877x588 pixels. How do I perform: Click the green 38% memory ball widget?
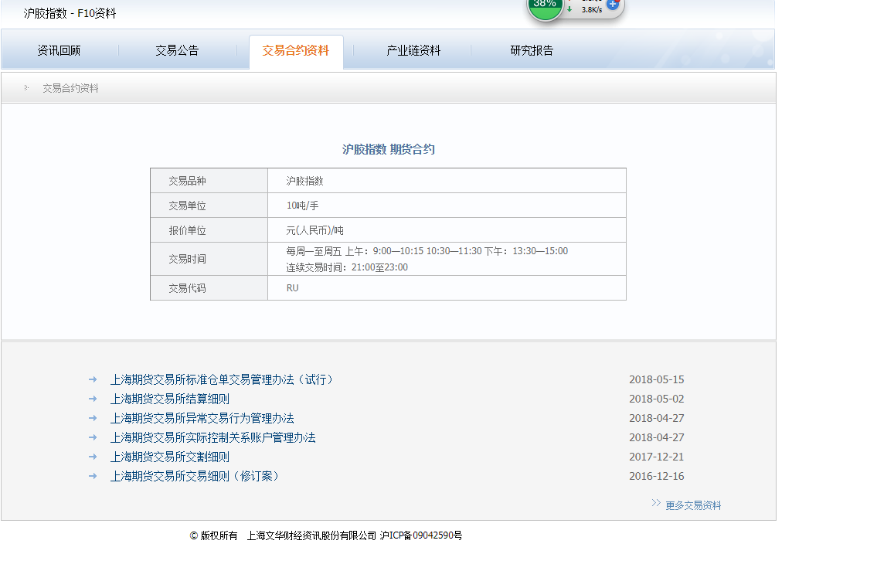(545, 6)
